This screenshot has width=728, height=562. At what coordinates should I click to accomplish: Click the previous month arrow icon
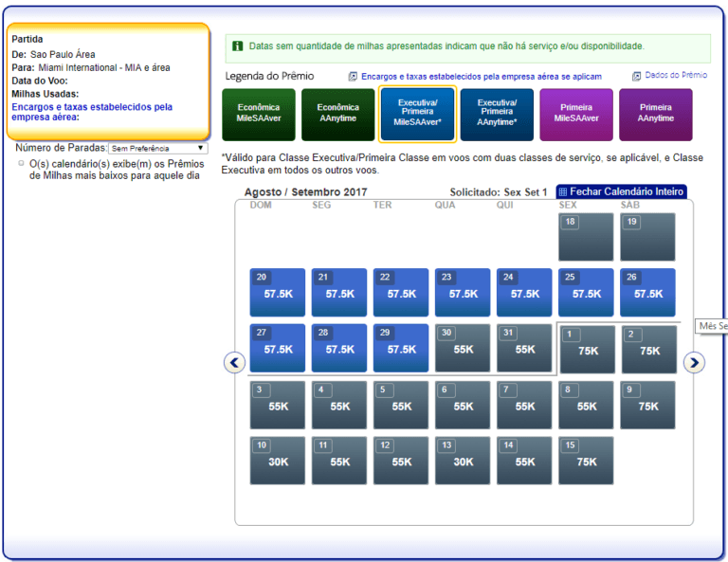234,362
